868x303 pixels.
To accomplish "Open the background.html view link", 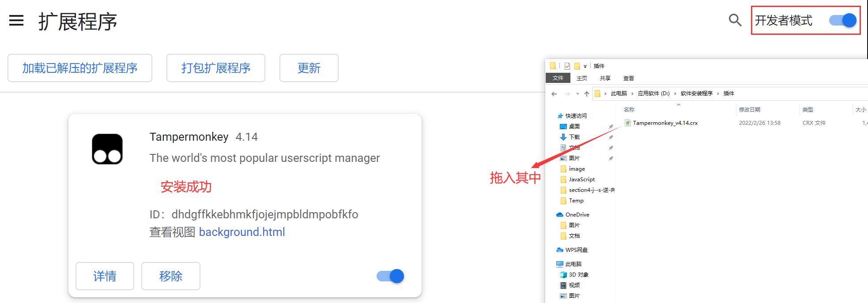I will tap(242, 232).
